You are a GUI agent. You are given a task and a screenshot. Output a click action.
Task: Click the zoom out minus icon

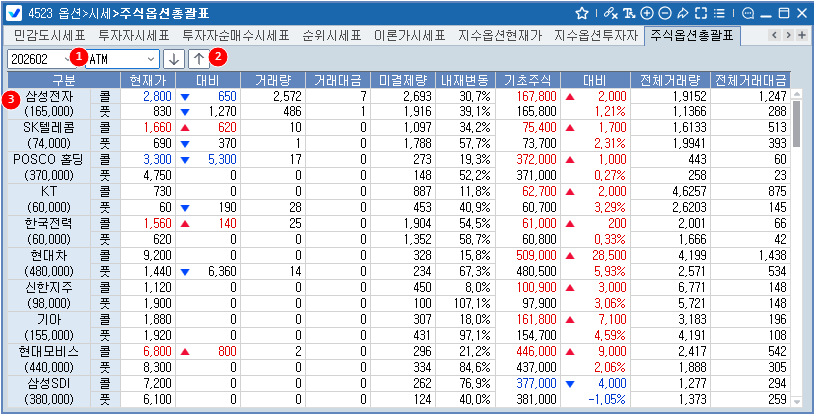tap(664, 13)
